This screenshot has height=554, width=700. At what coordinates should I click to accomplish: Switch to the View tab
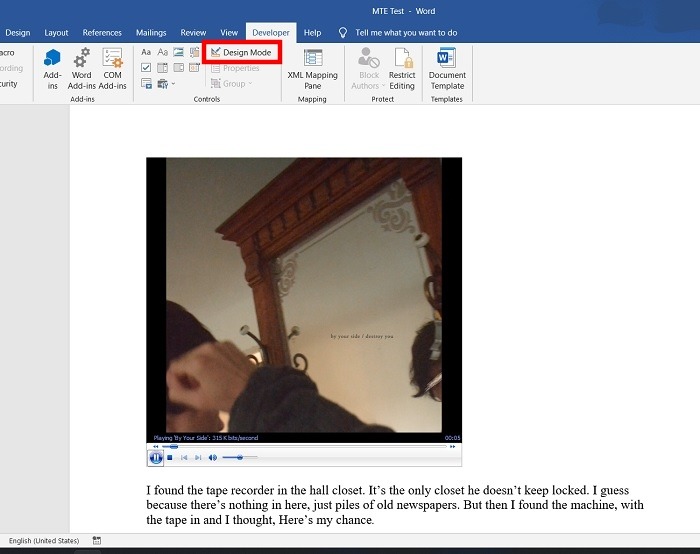click(x=229, y=33)
